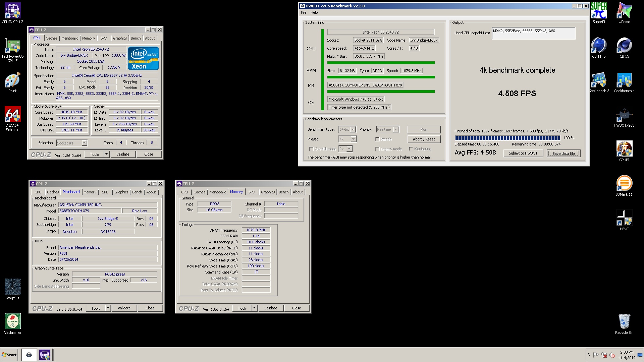Click the muted volume tray icon

click(612, 355)
